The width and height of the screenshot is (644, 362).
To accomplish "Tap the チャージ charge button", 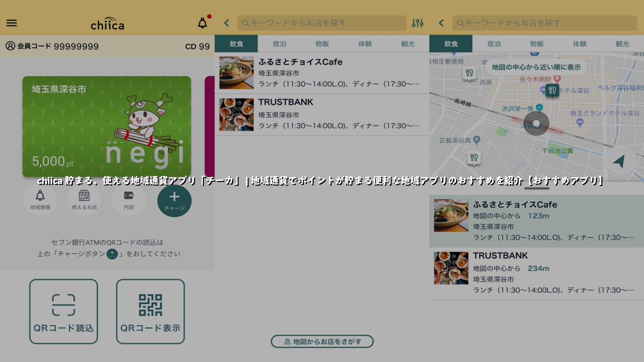I will [x=174, y=201].
